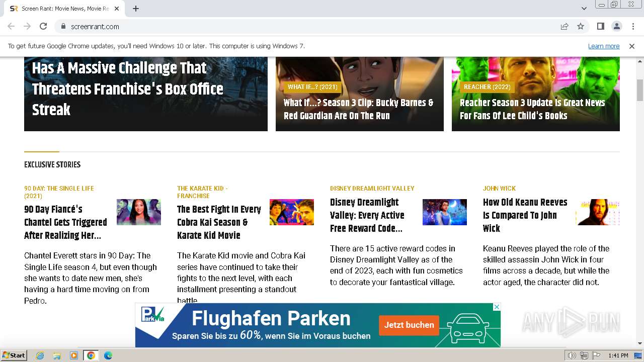
Task: Open the Action Center flag icon
Action: coord(596,355)
